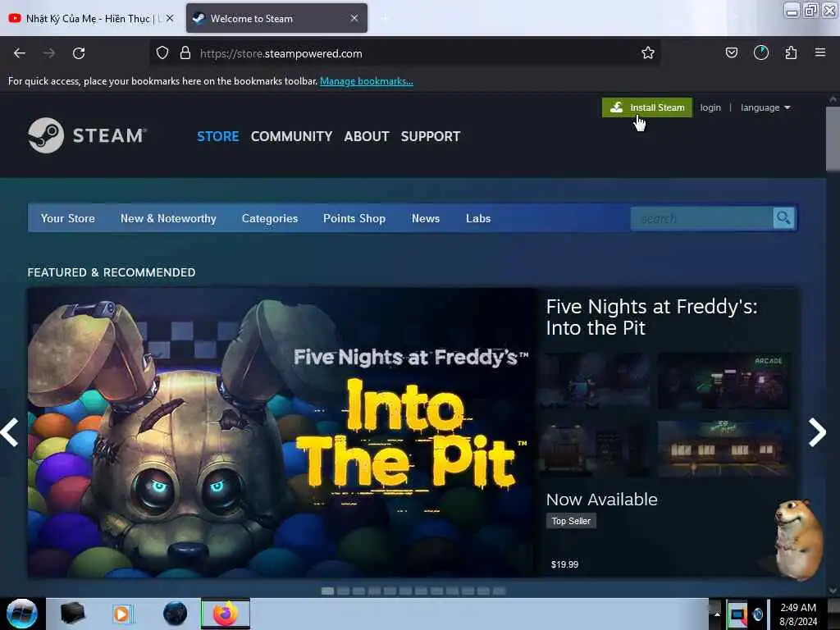Reload the current page

(79, 53)
